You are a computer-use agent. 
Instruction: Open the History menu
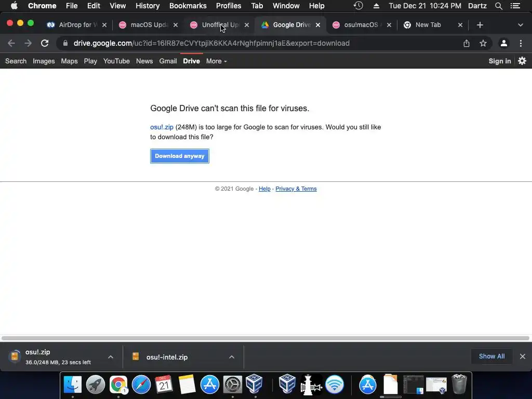pyautogui.click(x=147, y=6)
